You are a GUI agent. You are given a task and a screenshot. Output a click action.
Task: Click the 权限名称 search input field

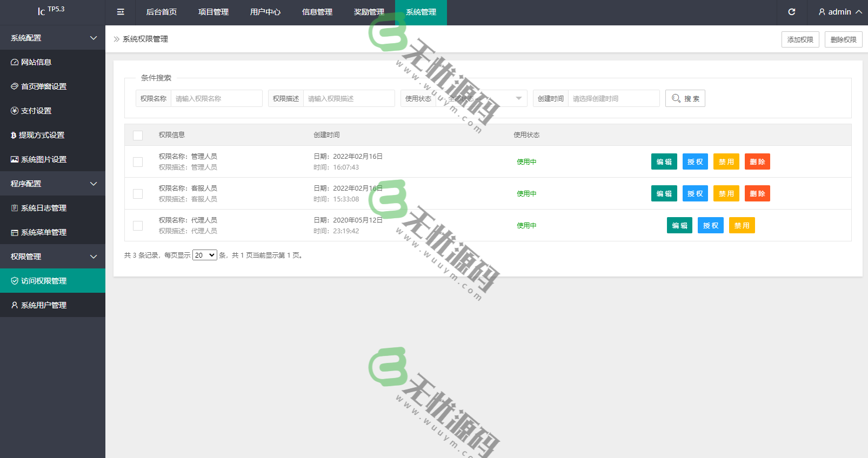click(216, 98)
